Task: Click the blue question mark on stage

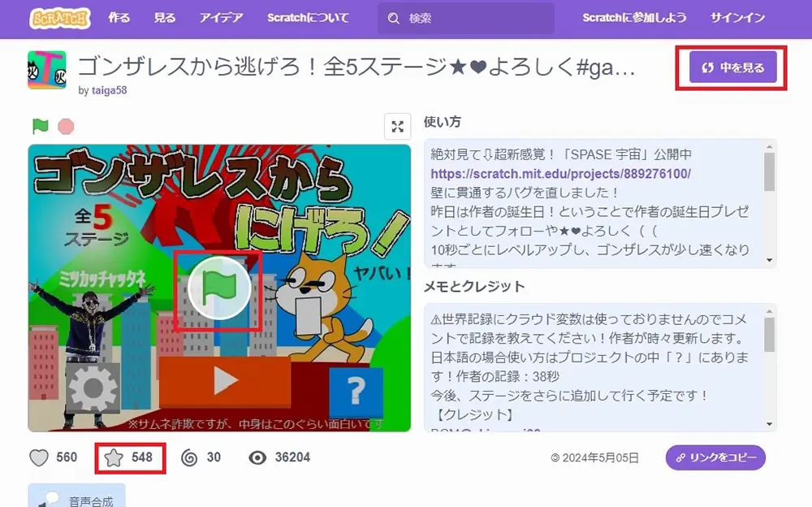Action: click(x=356, y=392)
